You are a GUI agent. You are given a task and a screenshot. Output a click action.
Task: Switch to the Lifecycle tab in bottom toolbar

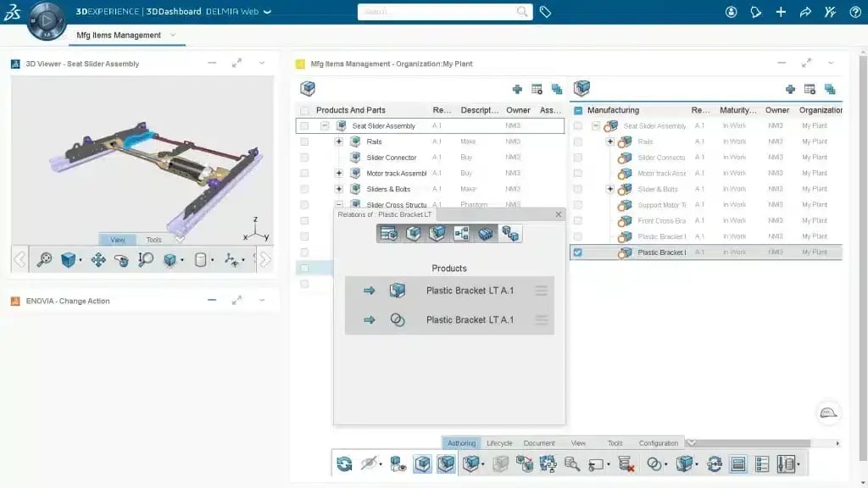pyautogui.click(x=499, y=442)
